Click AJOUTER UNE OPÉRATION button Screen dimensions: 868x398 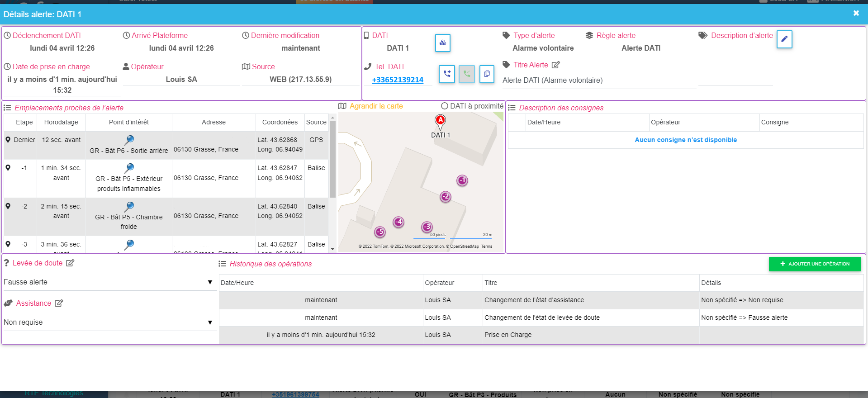[815, 264]
